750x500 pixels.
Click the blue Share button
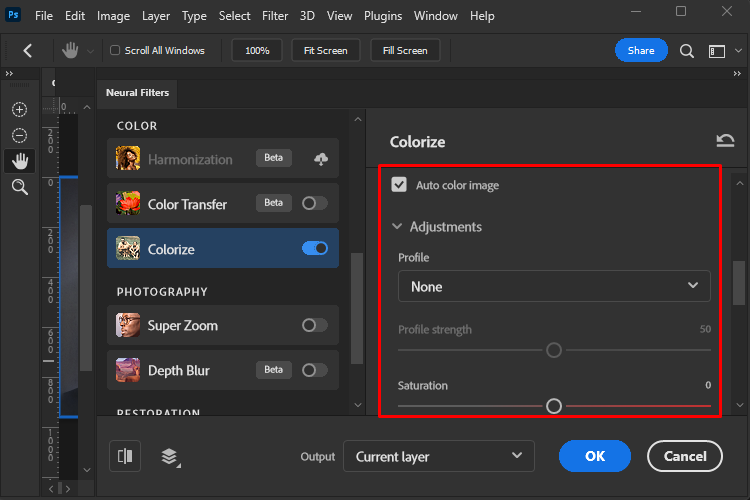pyautogui.click(x=641, y=50)
